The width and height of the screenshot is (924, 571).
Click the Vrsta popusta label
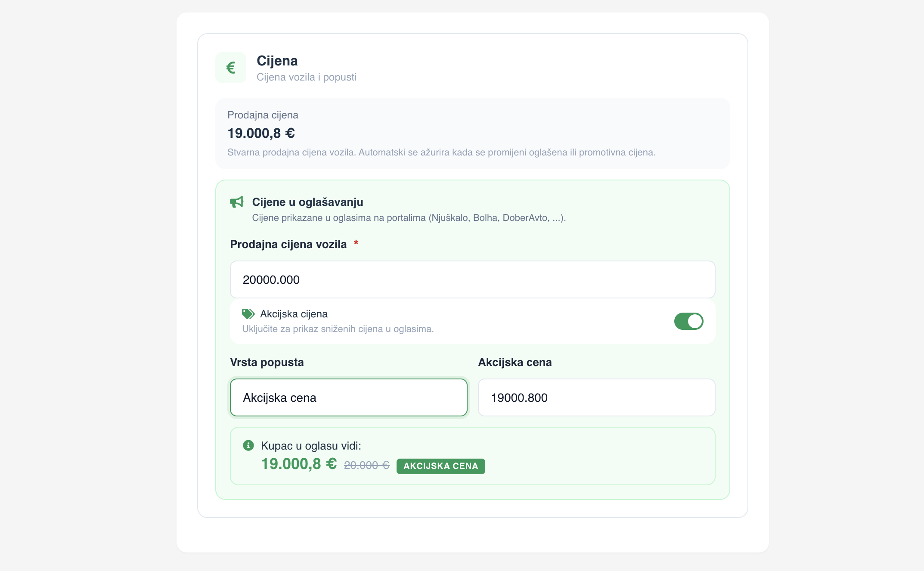(x=267, y=362)
